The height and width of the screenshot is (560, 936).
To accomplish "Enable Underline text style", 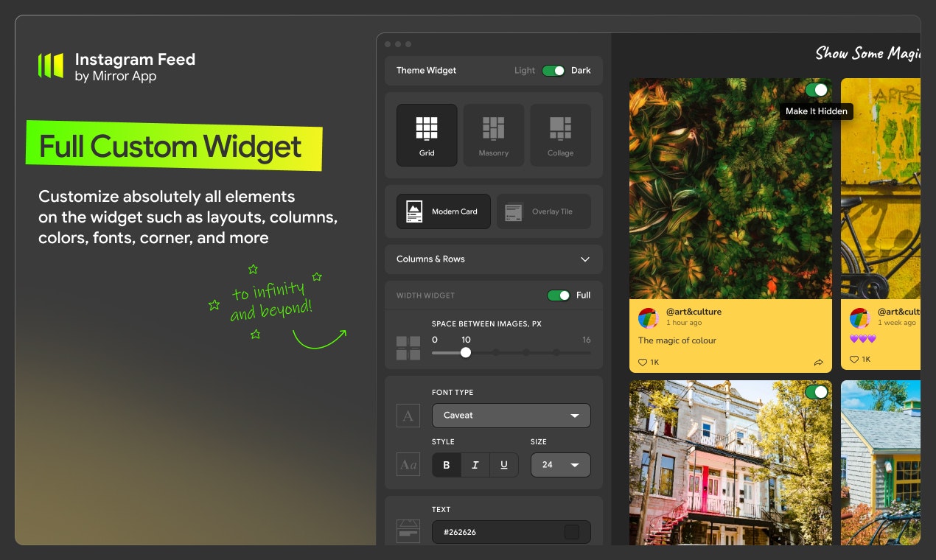I will pos(504,465).
